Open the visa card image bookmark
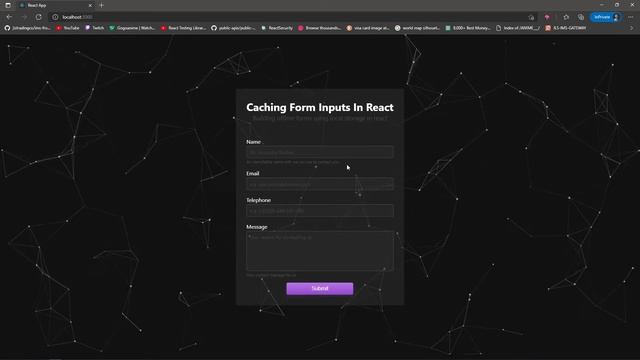 pos(368,28)
